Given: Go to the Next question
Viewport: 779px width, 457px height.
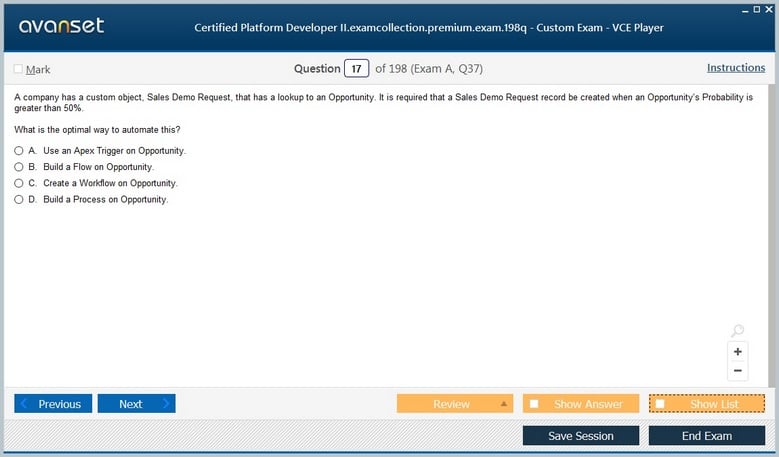Looking at the screenshot, I should [137, 404].
